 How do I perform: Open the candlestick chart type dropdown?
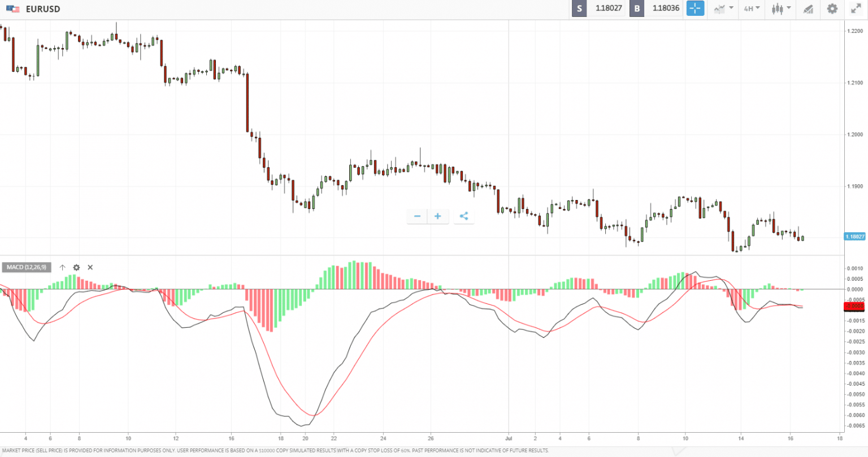point(781,8)
